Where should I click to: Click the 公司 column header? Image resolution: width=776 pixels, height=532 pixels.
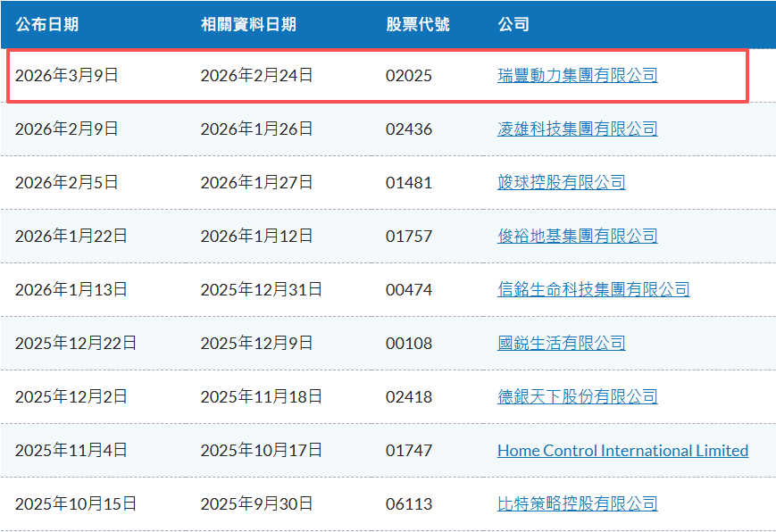[513, 24]
